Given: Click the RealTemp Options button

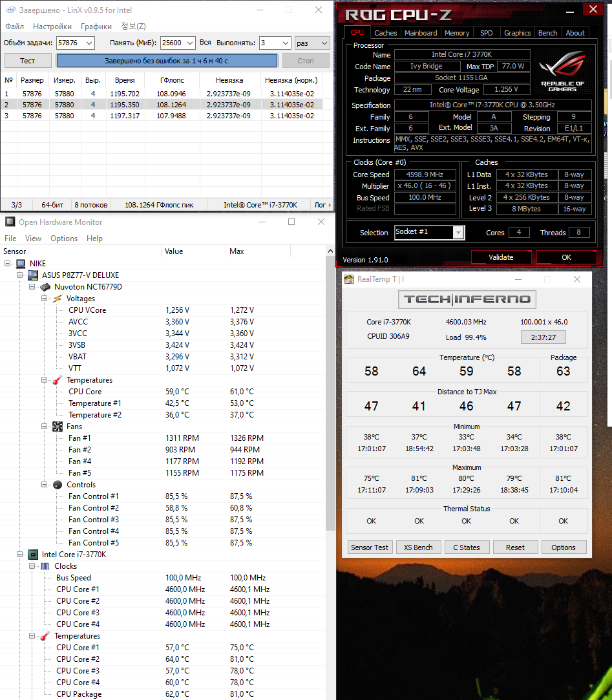Looking at the screenshot, I should [x=564, y=547].
